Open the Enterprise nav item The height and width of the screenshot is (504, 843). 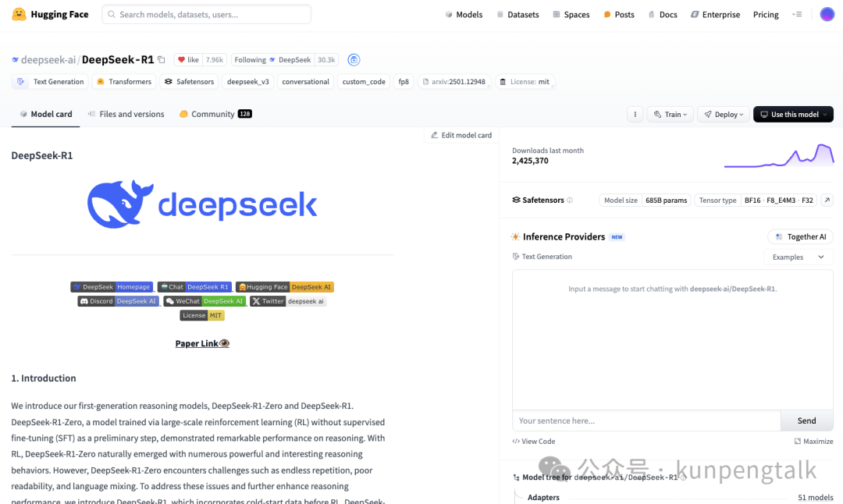pyautogui.click(x=715, y=15)
